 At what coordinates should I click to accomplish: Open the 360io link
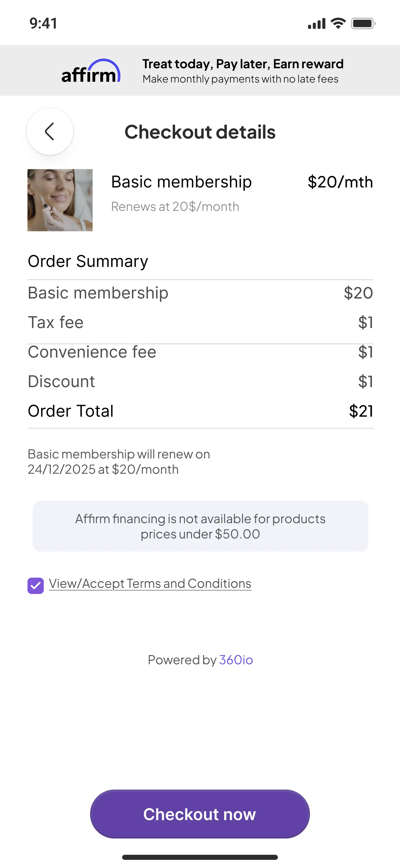pyautogui.click(x=236, y=660)
